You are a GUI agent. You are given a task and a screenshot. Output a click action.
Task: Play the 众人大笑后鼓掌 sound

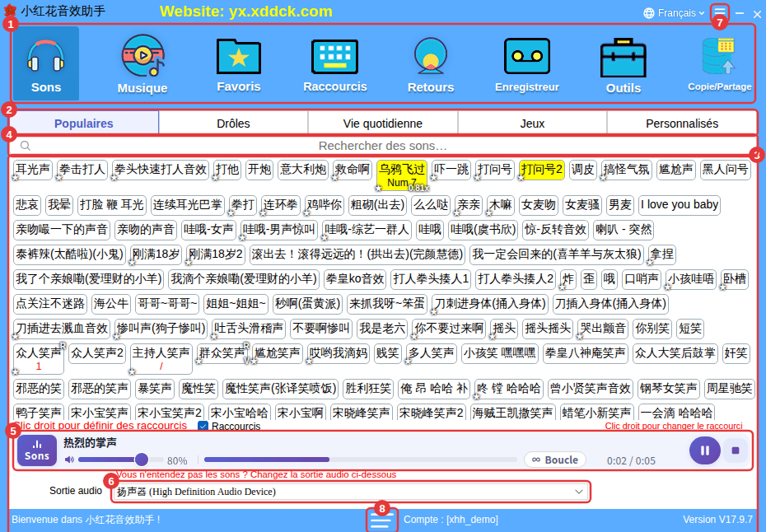coord(675,353)
